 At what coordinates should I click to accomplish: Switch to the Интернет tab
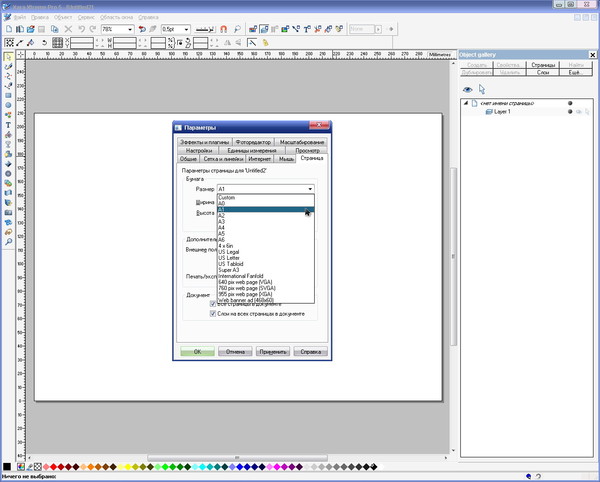[x=259, y=159]
